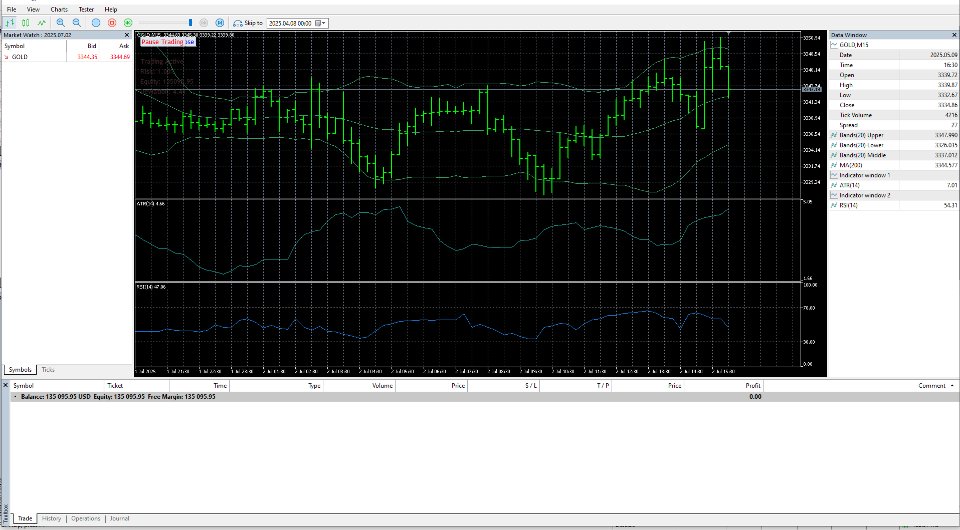Image resolution: width=960 pixels, height=530 pixels.
Task: Click the Bands(20) Lower indicator icon
Action: tap(833, 145)
